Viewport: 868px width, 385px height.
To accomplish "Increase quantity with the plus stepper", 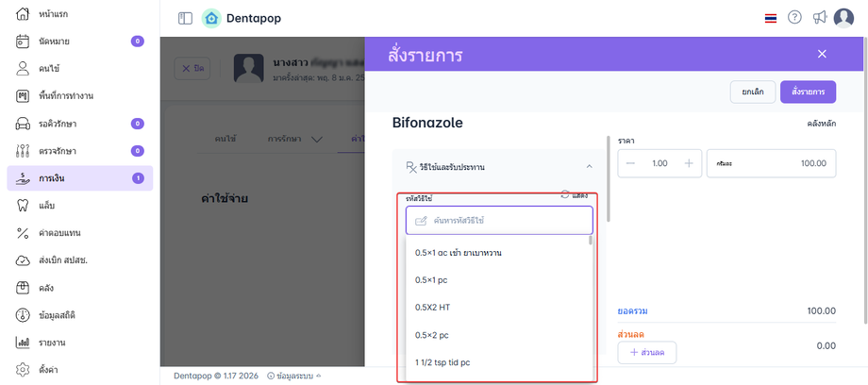I will click(689, 163).
